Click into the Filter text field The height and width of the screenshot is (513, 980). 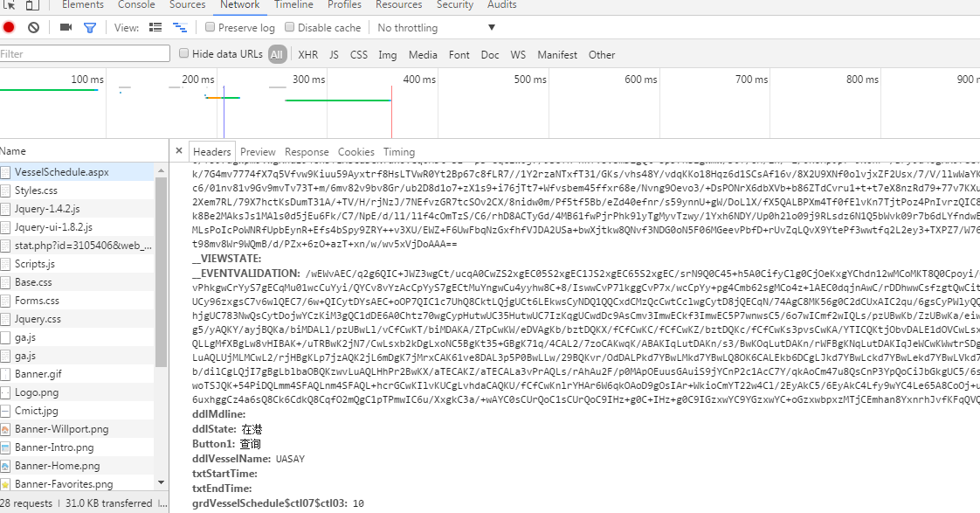tap(85, 54)
